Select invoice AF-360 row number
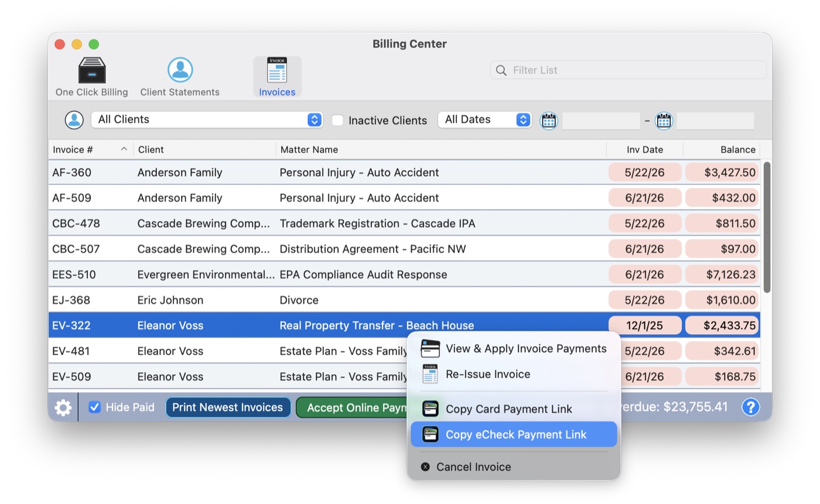The height and width of the screenshot is (504, 820). click(x=71, y=173)
